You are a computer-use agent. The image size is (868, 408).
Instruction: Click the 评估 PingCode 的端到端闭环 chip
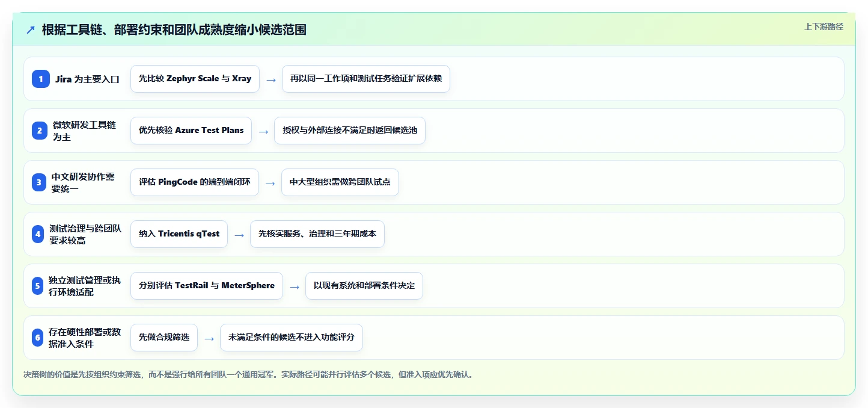(195, 182)
